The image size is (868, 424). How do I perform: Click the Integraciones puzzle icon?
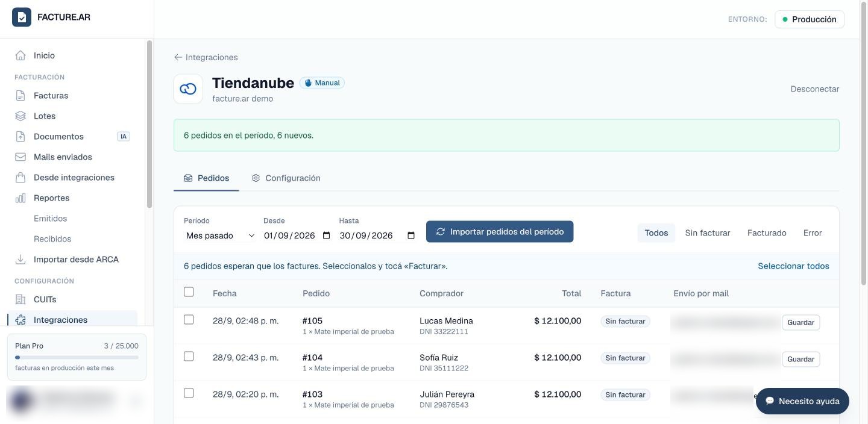(20, 320)
